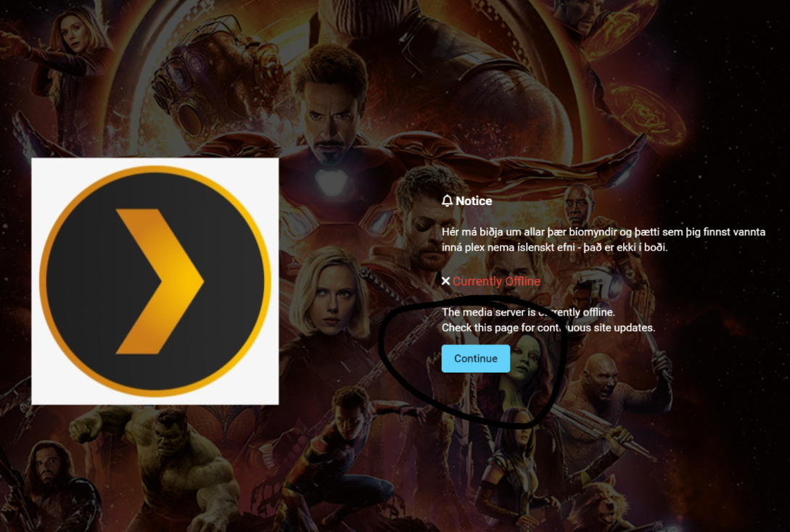
Task: Click the orange Plex chevron arrow
Action: (161, 281)
